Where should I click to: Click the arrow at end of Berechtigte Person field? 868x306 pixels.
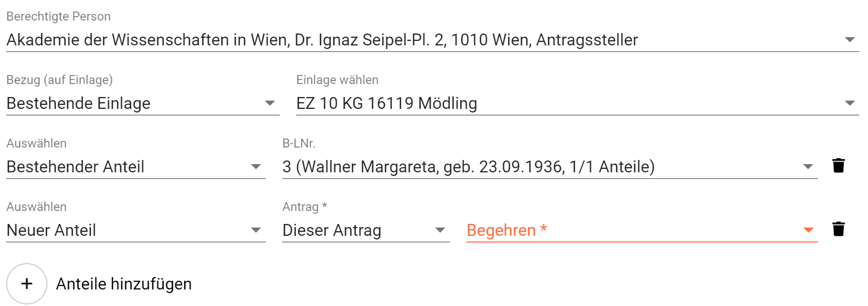coord(850,40)
